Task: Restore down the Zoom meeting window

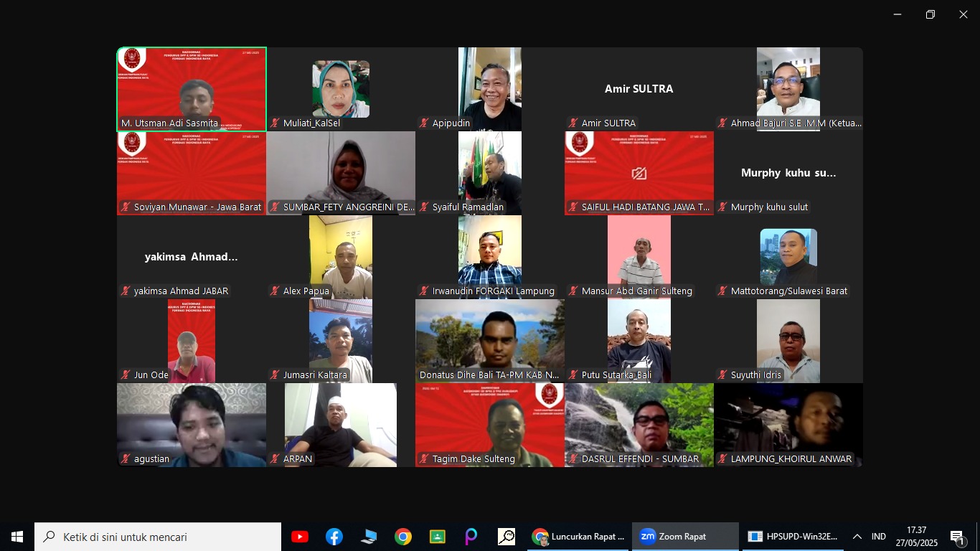Action: (930, 14)
